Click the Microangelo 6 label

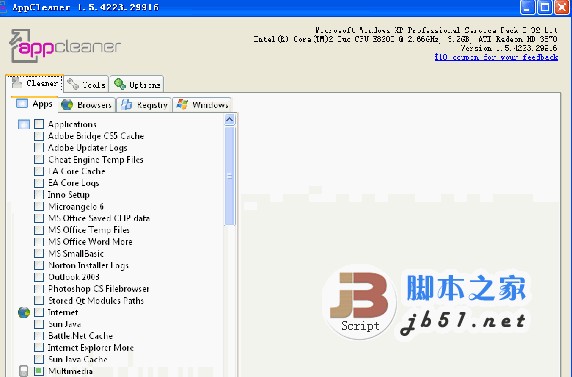(x=76, y=207)
